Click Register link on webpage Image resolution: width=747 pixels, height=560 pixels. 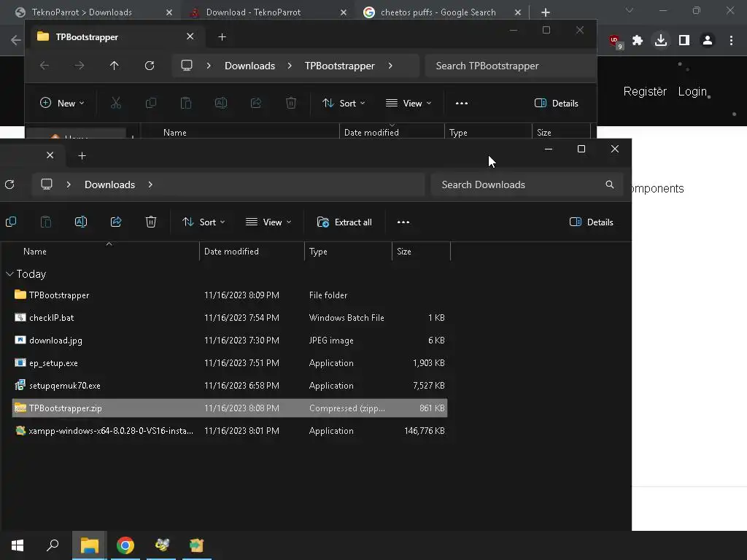(645, 91)
